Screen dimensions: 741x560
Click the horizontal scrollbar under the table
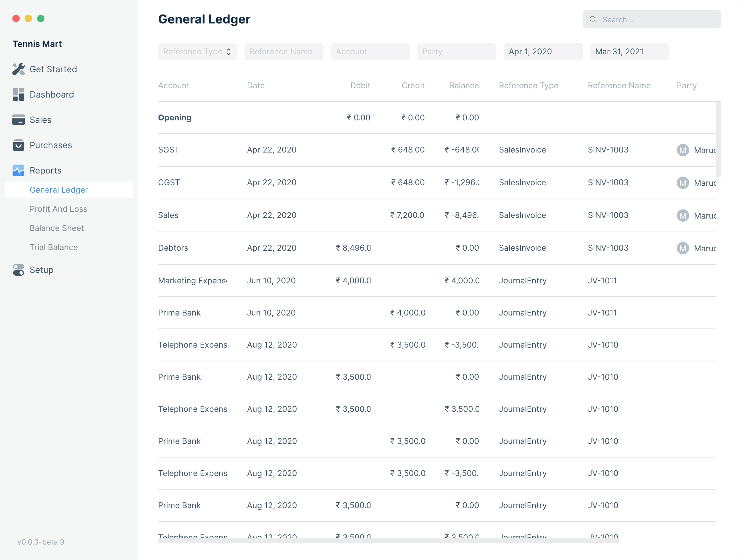click(388, 541)
